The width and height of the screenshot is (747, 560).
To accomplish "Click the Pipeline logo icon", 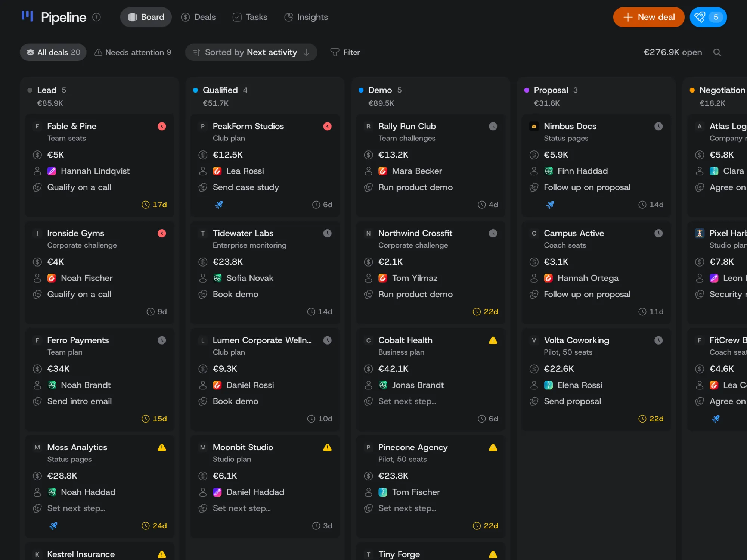I will [27, 16].
